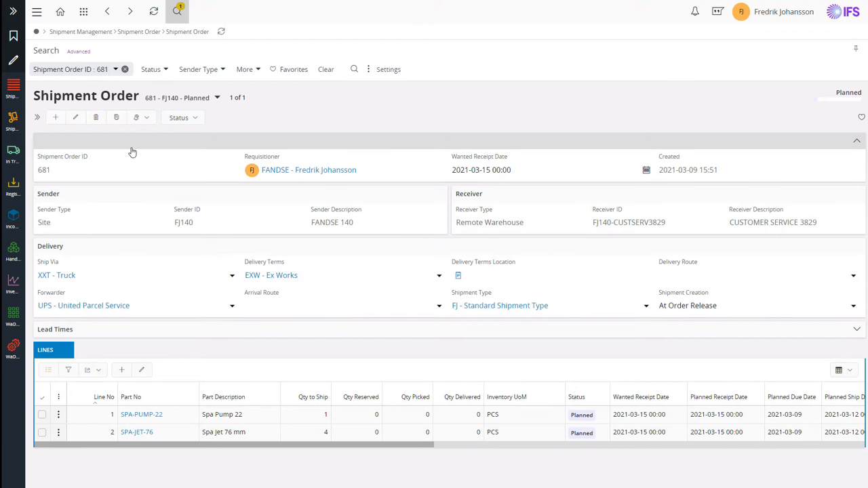Viewport: 868px width, 488px height.
Task: Open Ship Via dropdown
Action: (x=232, y=275)
